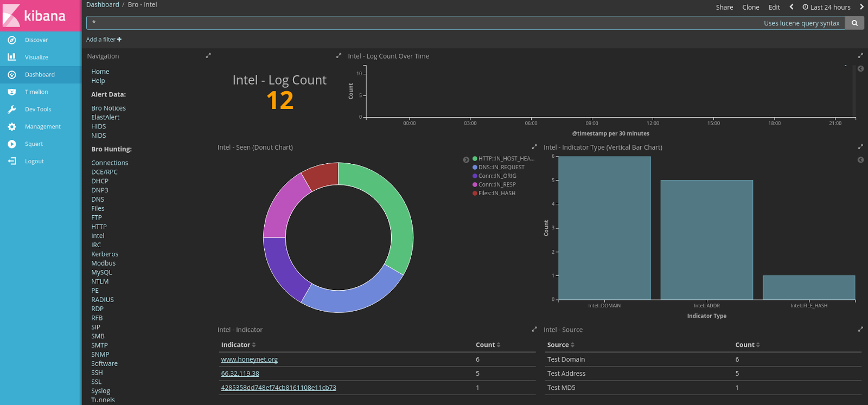Open the Visualize bar chart icon
Viewport: 868px width, 405px height.
point(12,57)
